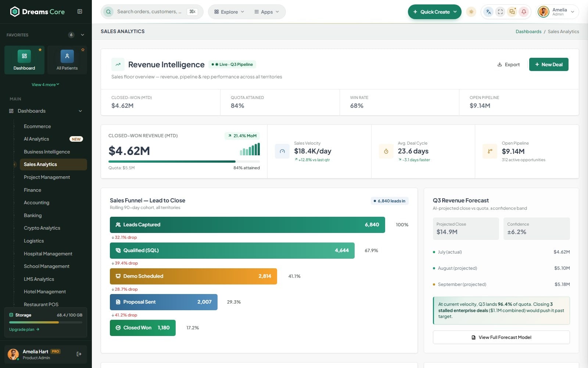Open the Dashboard favorite tile
The height and width of the screenshot is (368, 588).
coord(24,60)
